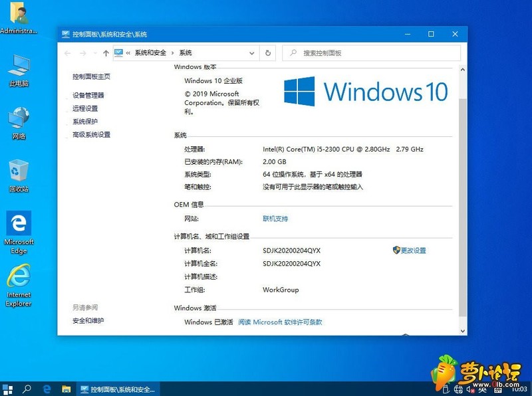Open 远程设置 link

tap(85, 108)
